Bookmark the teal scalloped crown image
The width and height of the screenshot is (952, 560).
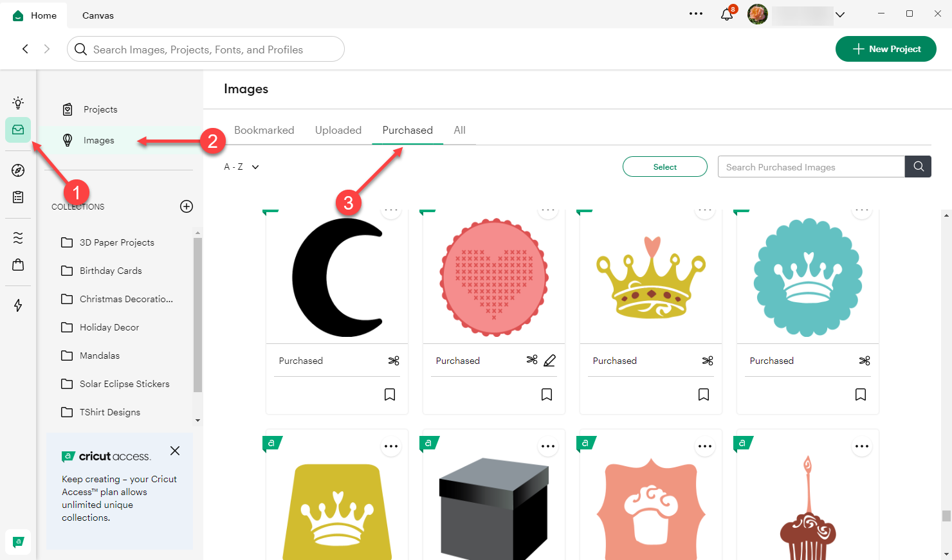tap(861, 395)
